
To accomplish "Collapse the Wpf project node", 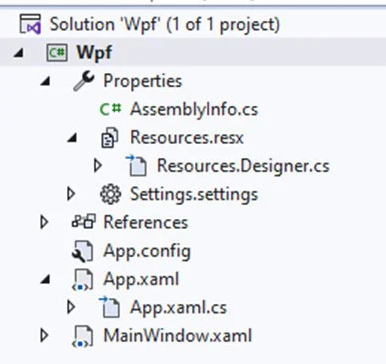I will coord(19,53).
